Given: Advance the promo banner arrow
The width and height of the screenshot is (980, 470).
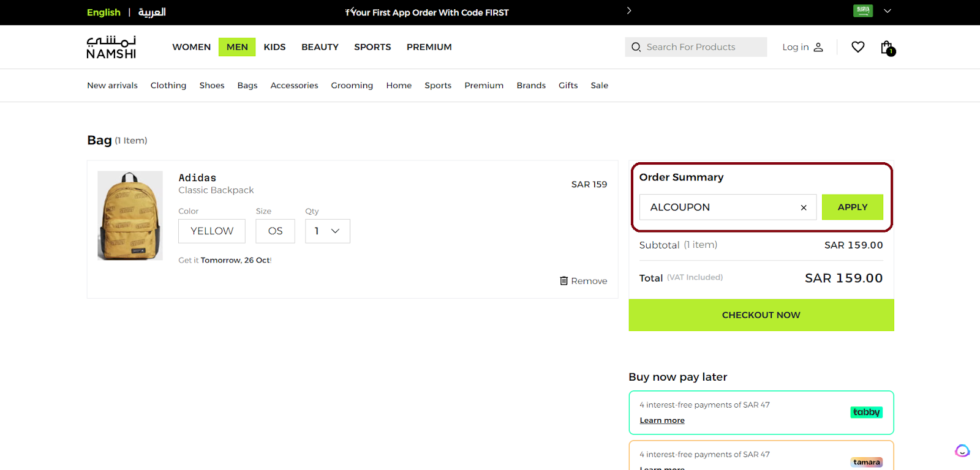Looking at the screenshot, I should pos(629,11).
